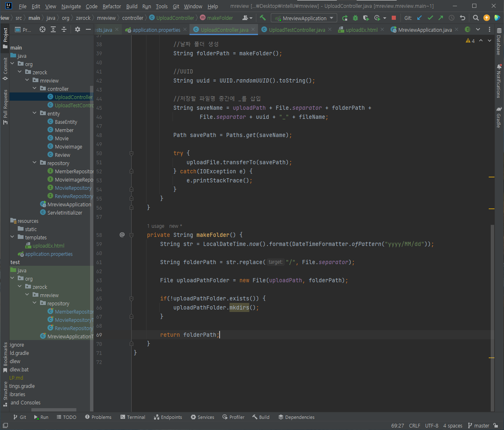Click makeFolder breadcrumb in navigation bar
The width and height of the screenshot is (504, 430).
(x=217, y=18)
